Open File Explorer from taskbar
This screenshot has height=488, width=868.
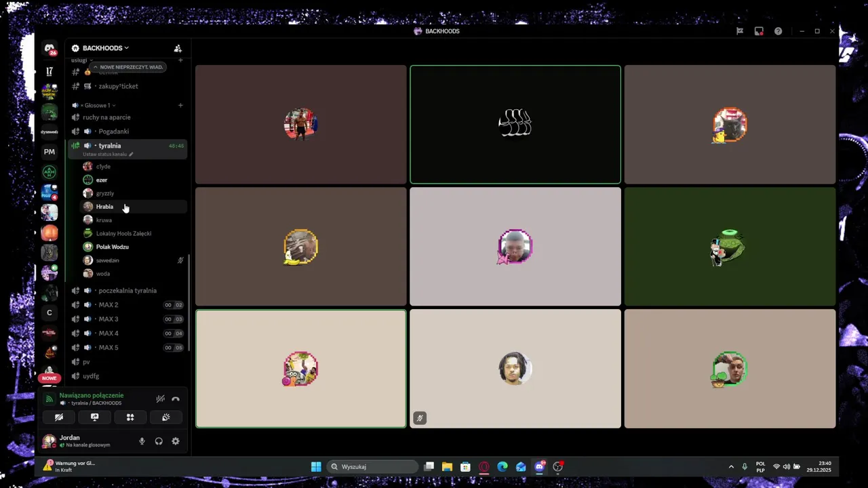click(x=447, y=466)
